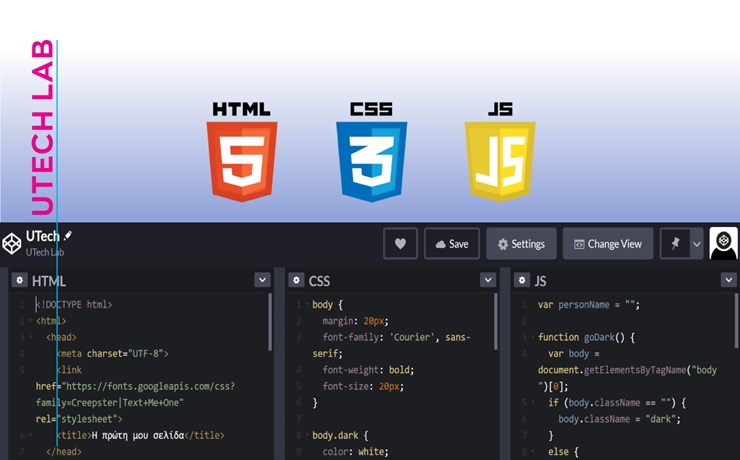The image size is (740, 460).
Task: Click the HTML panel title label
Action: tap(49, 281)
